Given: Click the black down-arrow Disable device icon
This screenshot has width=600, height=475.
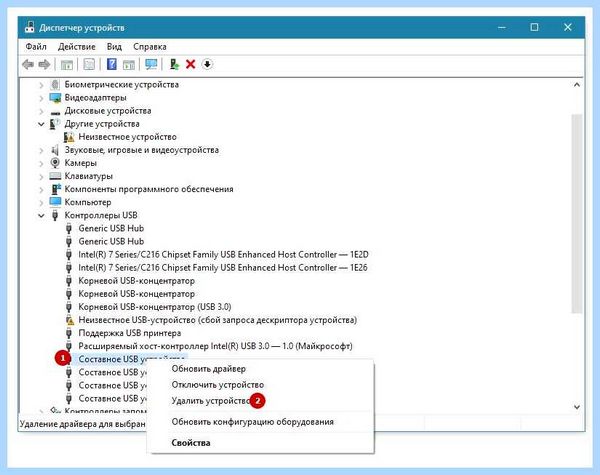Looking at the screenshot, I should click(207, 64).
